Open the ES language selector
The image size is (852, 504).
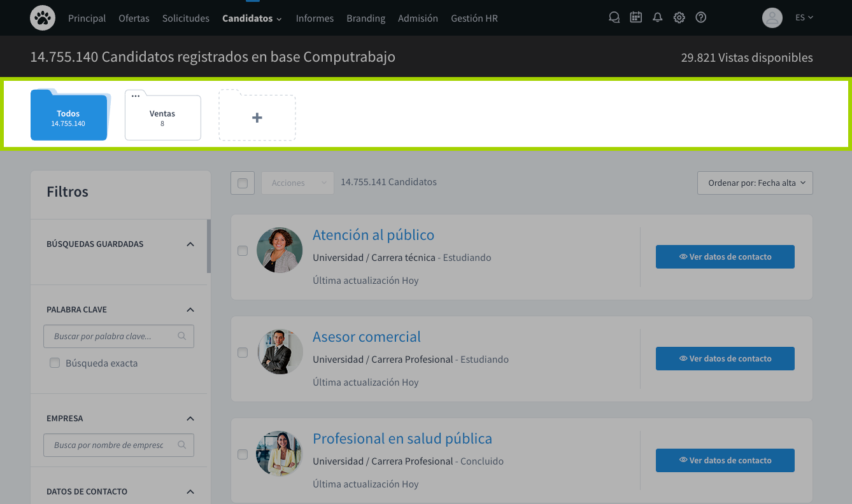[x=804, y=18]
